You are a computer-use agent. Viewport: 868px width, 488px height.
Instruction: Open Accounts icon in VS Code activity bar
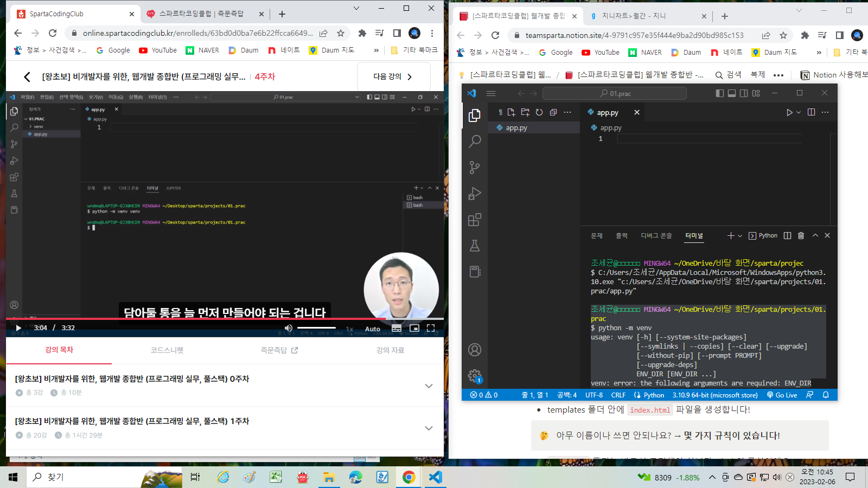(475, 350)
